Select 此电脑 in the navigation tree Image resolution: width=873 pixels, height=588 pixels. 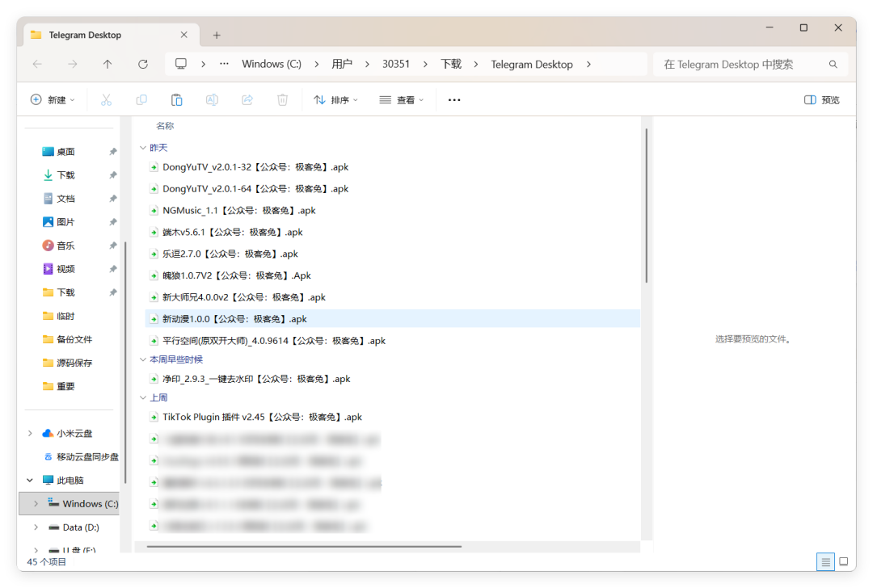point(70,480)
